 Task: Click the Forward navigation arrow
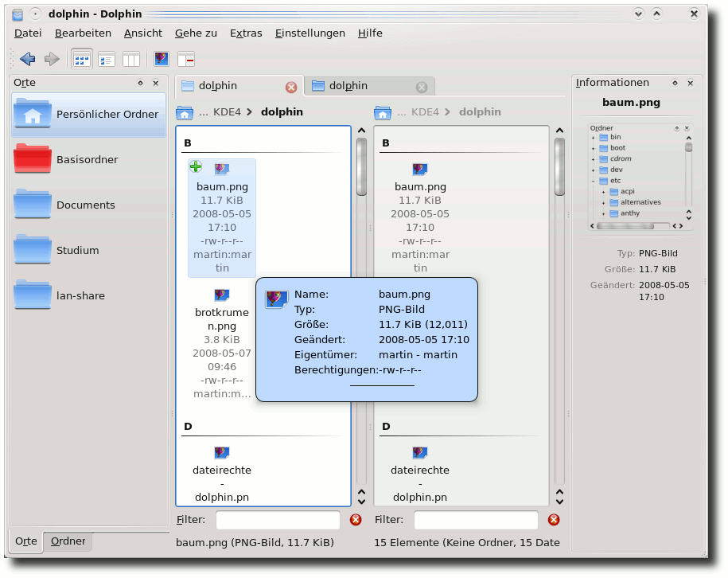[x=52, y=59]
